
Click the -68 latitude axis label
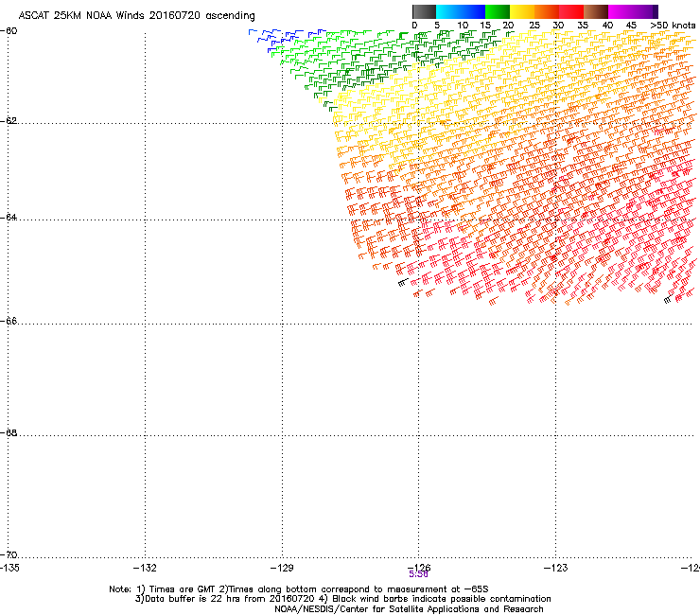9,432
